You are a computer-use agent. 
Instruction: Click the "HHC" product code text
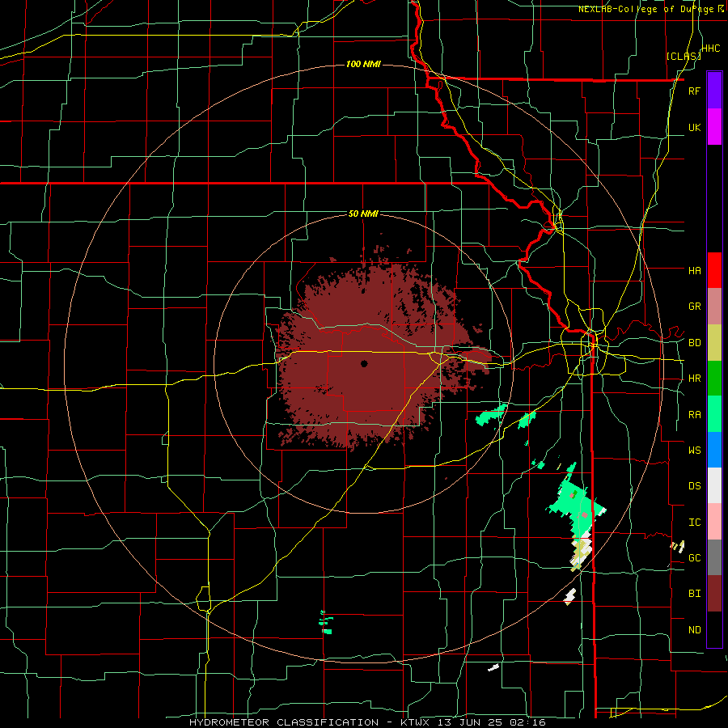pos(711,49)
